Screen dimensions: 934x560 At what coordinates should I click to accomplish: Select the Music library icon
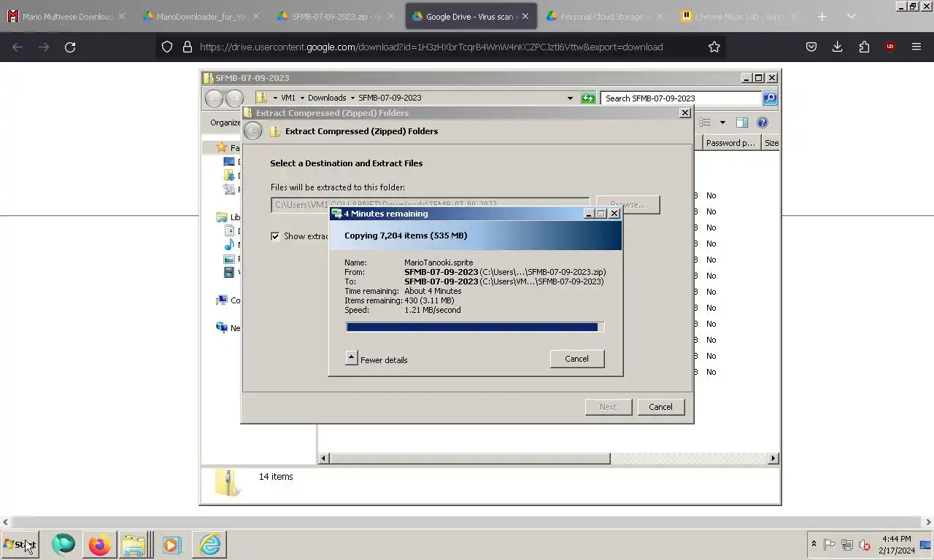[x=229, y=245]
